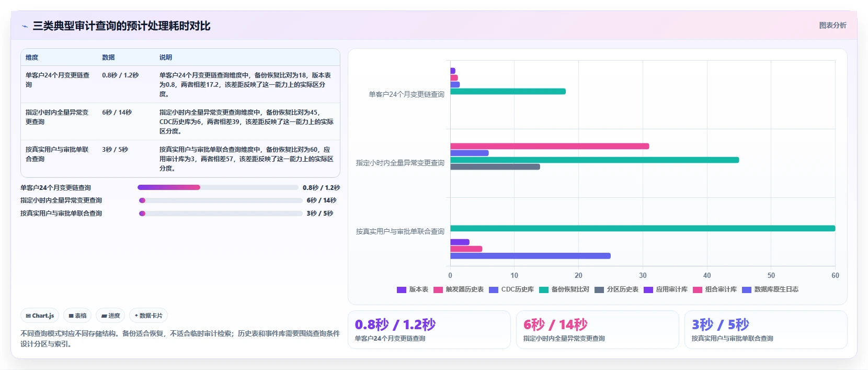
Task: Click gray bar in 指定小时内全量异常变更查询 chart group
Action: (x=495, y=167)
